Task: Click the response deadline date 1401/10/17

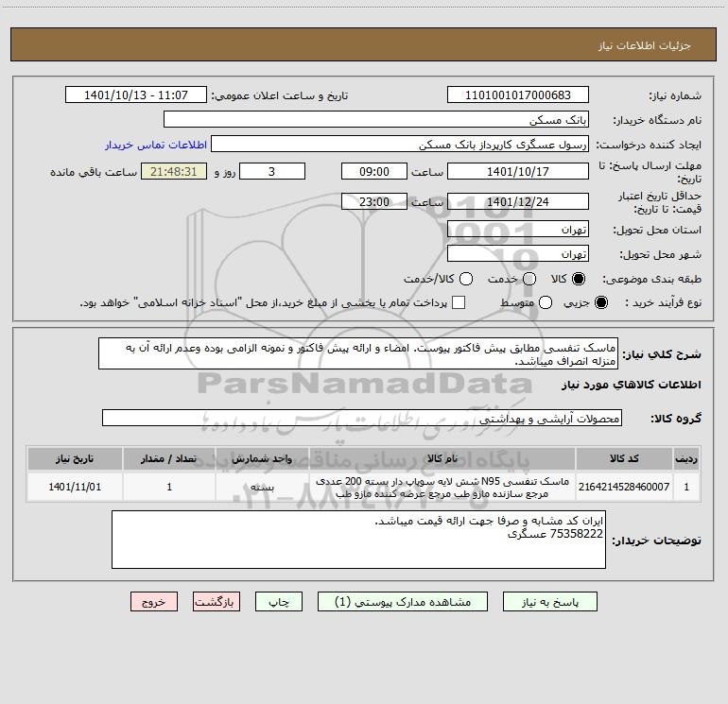Action: (x=518, y=171)
